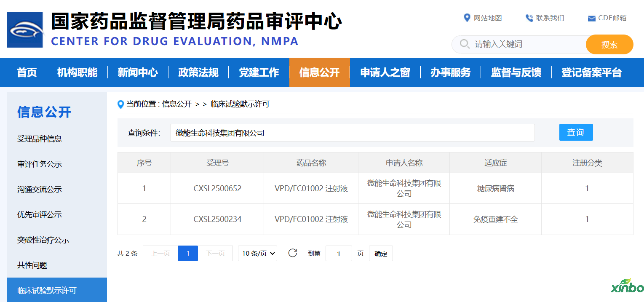Click the breadcrumb location pin icon
Image resolution: width=644 pixels, height=302 pixels.
(121, 104)
